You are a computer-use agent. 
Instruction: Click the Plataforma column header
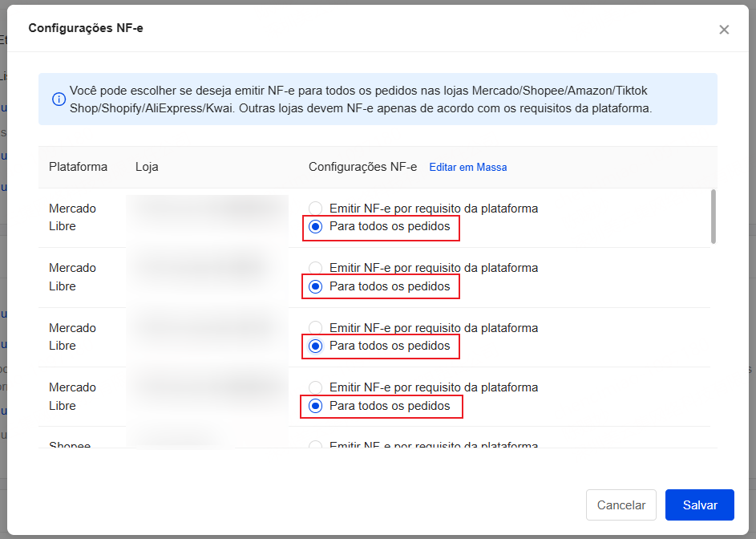[78, 167]
